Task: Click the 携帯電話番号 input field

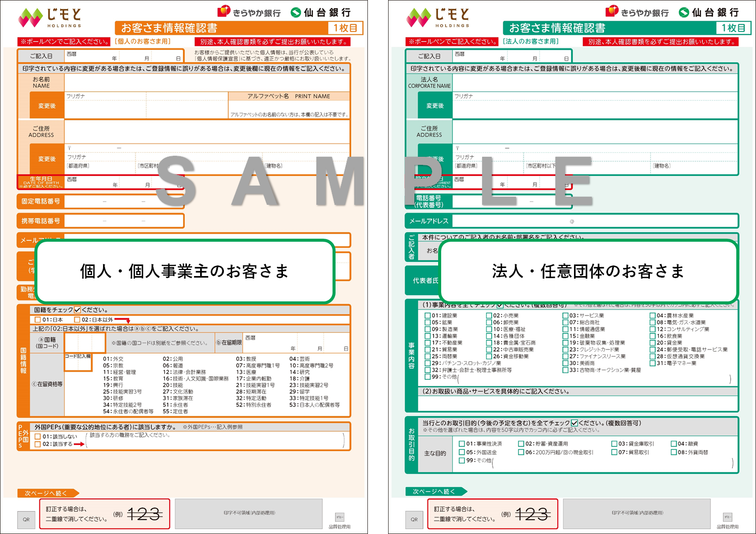Action: coord(123,221)
